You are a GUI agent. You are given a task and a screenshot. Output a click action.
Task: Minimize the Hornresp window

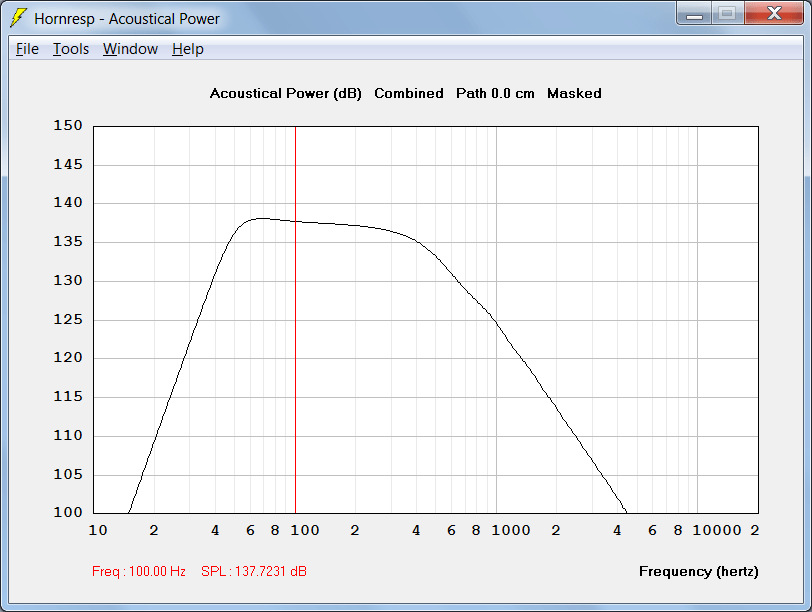point(694,13)
